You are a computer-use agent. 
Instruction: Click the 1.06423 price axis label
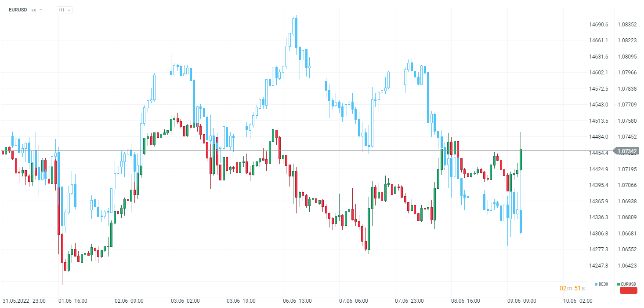coord(627,266)
